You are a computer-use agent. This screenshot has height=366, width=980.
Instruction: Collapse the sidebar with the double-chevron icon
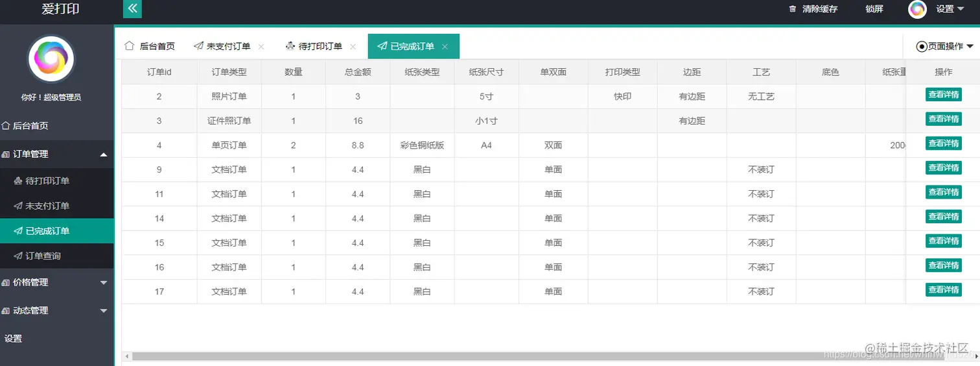[x=132, y=8]
